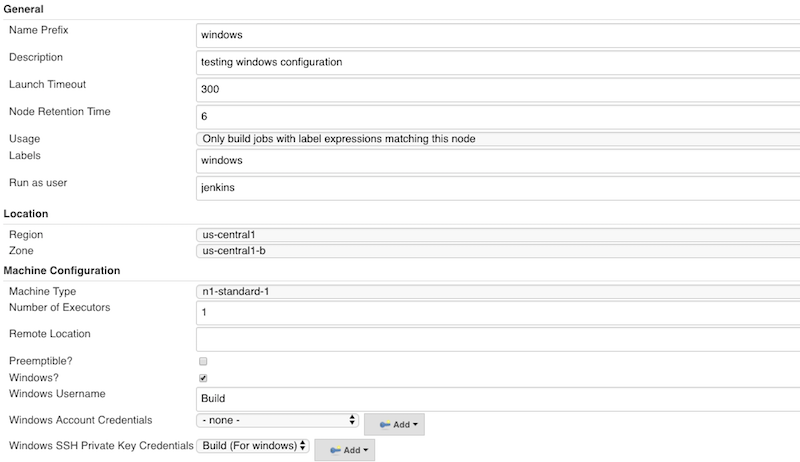Focus the empty Remote Location field
This screenshot has width=800, height=462.
pyautogui.click(x=497, y=339)
